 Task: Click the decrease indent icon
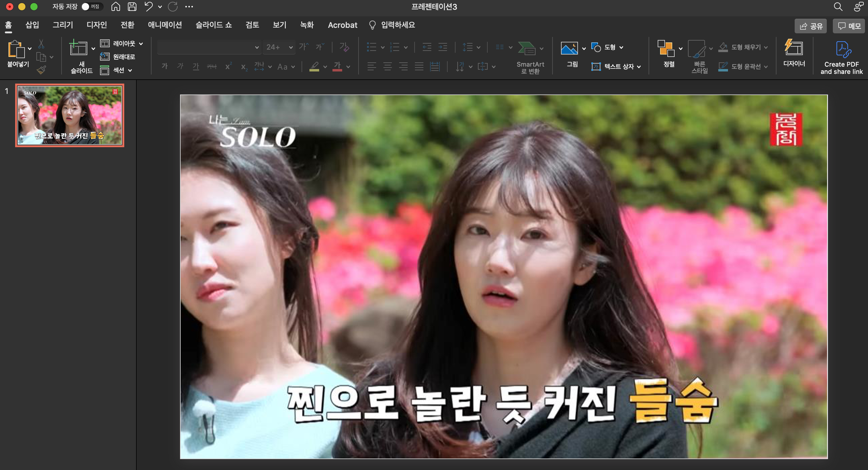[427, 47]
